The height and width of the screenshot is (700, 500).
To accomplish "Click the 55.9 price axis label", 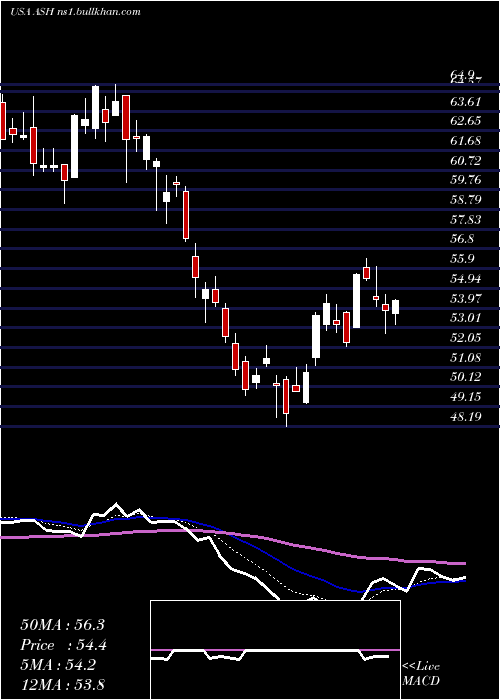I will (x=462, y=259).
